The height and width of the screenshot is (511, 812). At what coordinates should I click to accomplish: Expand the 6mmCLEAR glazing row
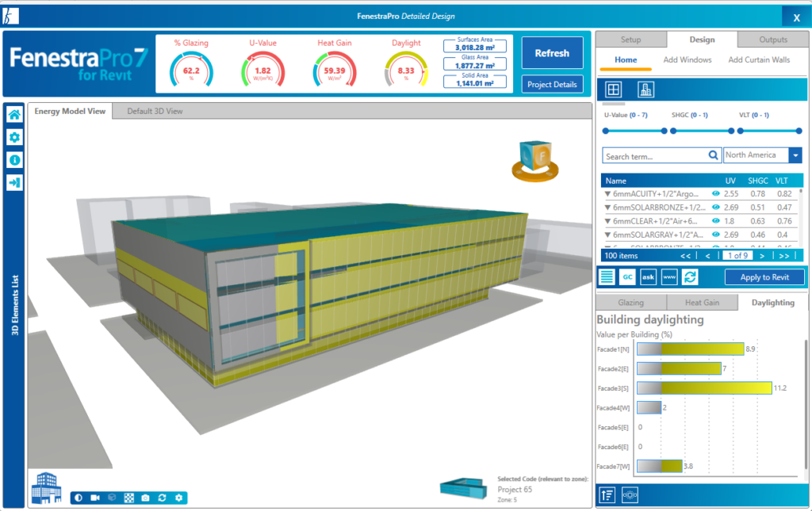coord(607,221)
